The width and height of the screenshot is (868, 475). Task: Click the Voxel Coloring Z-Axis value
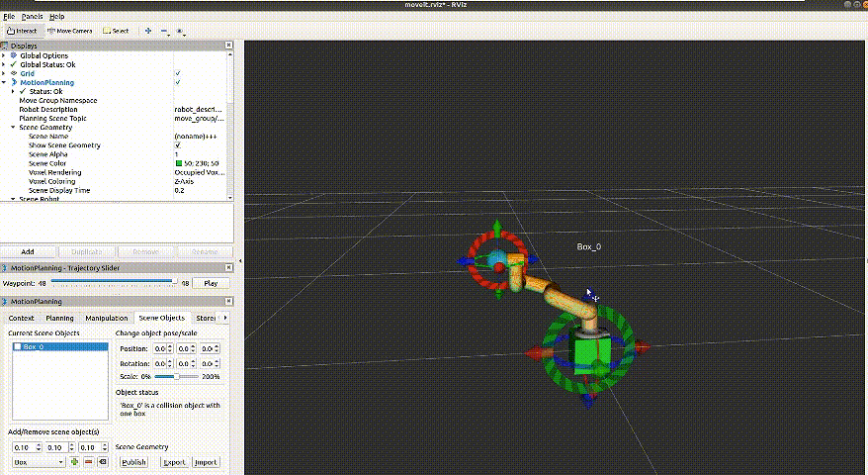tap(184, 181)
